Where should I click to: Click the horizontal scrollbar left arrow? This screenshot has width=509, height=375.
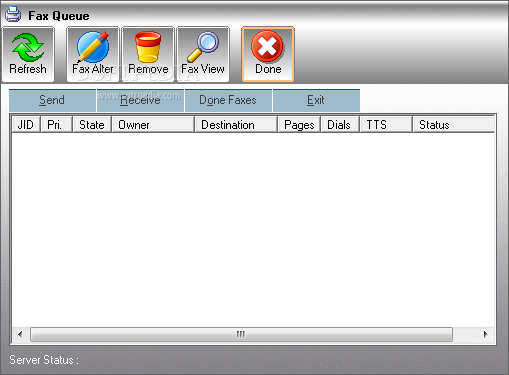coord(20,334)
